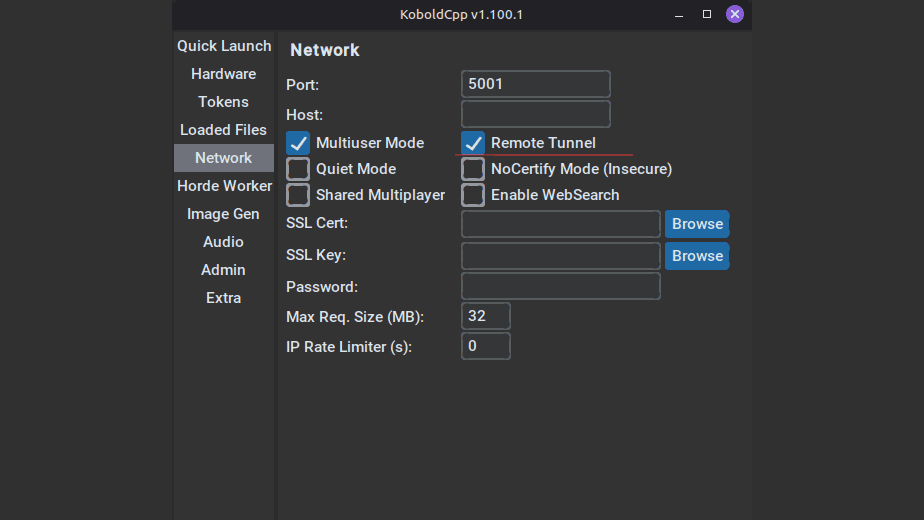Uncheck the Remote Tunnel option
The height and width of the screenshot is (520, 924).
[x=474, y=143]
